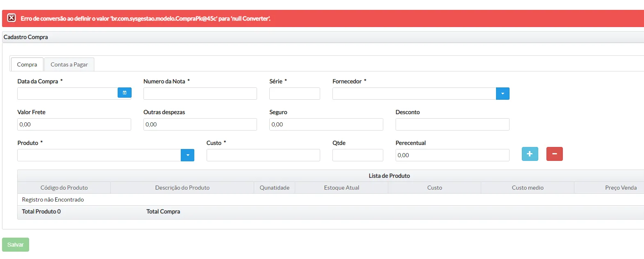This screenshot has height=259, width=644.
Task: Select the Outras despezas input
Action: click(x=200, y=124)
